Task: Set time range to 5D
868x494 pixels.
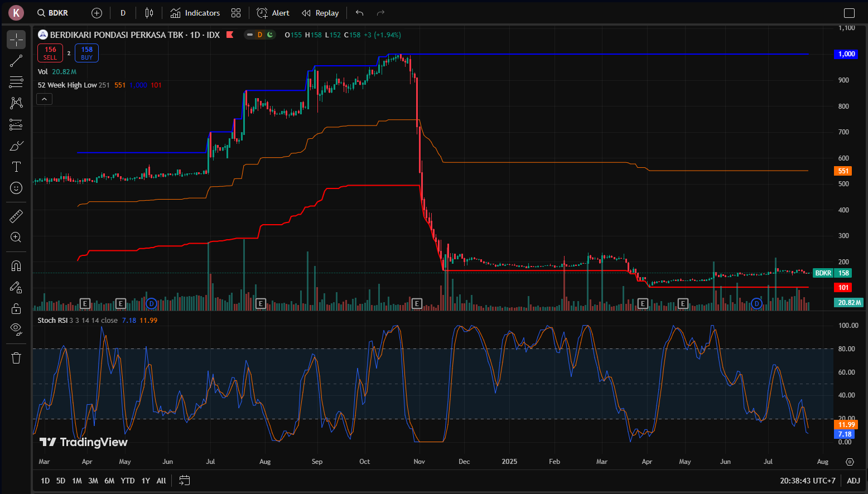Action: point(61,481)
